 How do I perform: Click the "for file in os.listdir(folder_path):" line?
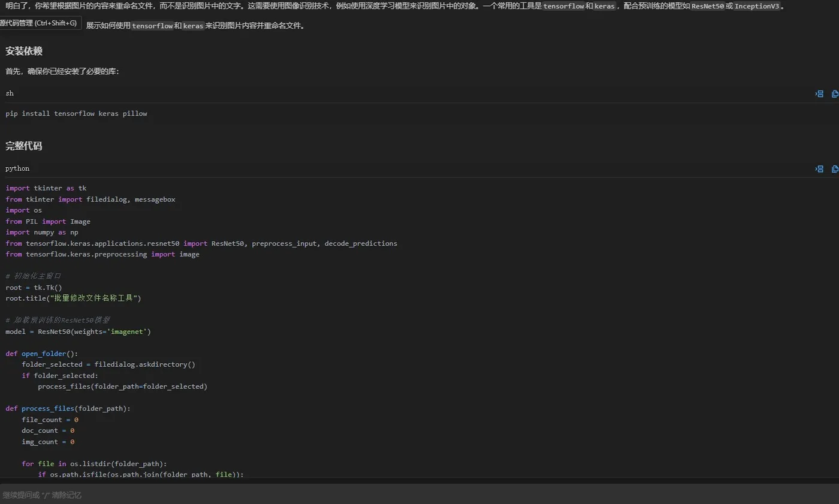coord(94,464)
